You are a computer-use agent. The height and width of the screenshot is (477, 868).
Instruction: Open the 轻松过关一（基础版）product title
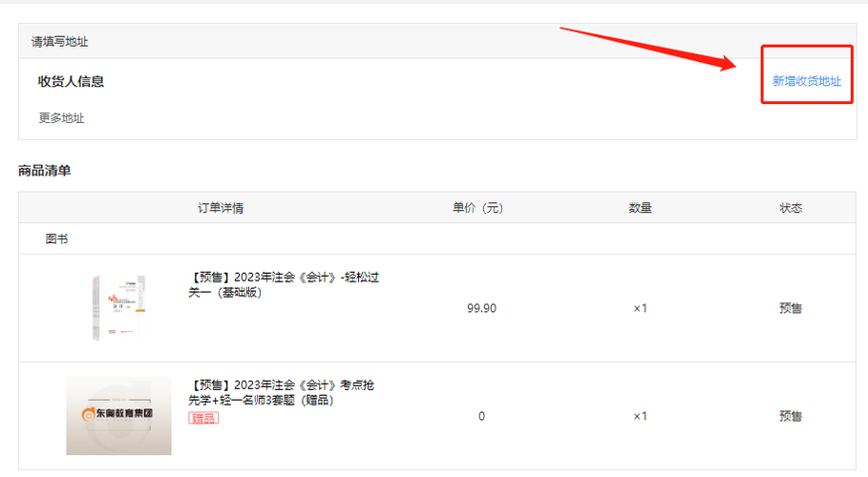point(286,284)
